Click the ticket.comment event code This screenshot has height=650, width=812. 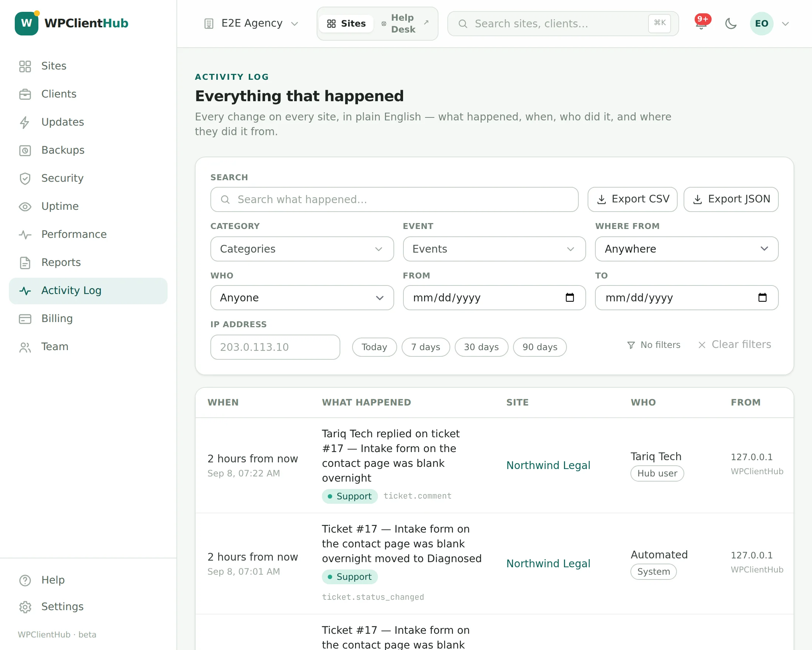(417, 496)
